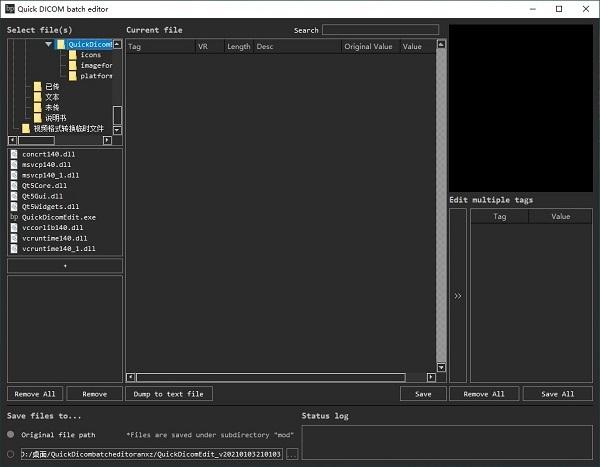Viewport: 600px width, 467px height.
Task: Open the browse path ... button
Action: coord(292,454)
